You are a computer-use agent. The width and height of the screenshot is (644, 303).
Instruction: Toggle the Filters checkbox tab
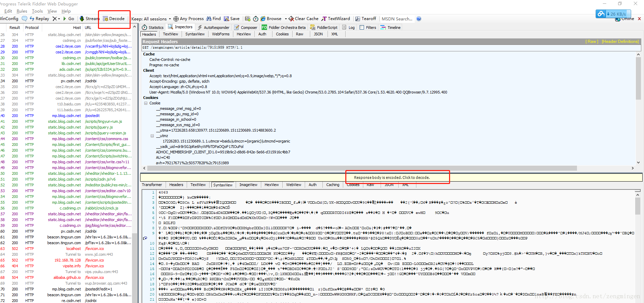pos(368,28)
